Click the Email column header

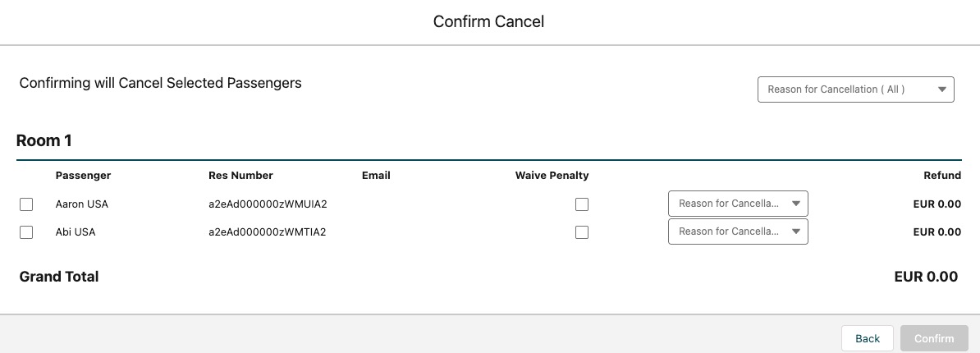point(376,176)
